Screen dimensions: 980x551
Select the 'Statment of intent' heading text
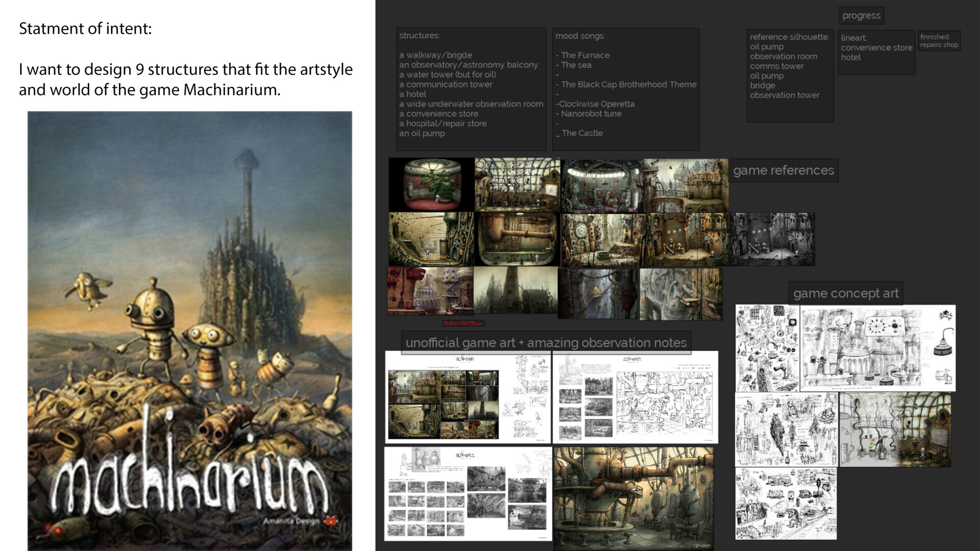84,29
